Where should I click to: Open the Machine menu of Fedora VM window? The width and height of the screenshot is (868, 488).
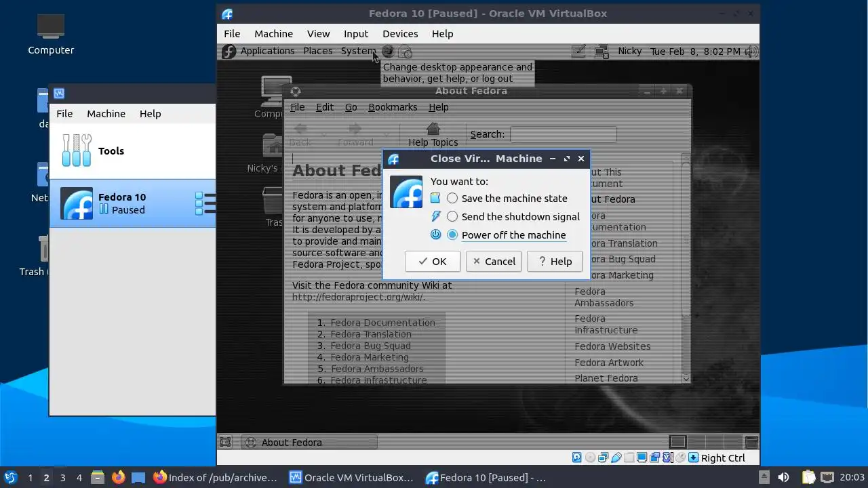click(x=273, y=34)
